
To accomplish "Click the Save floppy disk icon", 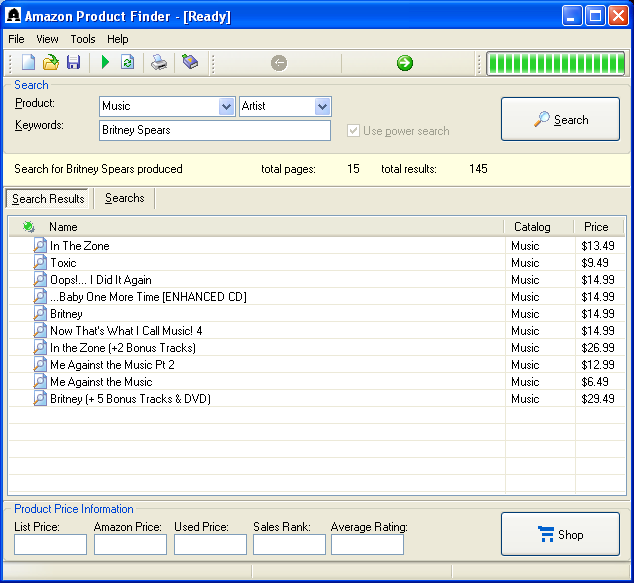I will click(73, 63).
